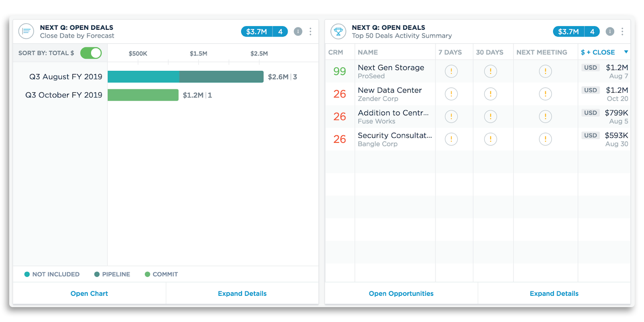Click the Open Opportunities link
644x322 pixels.
[401, 293]
